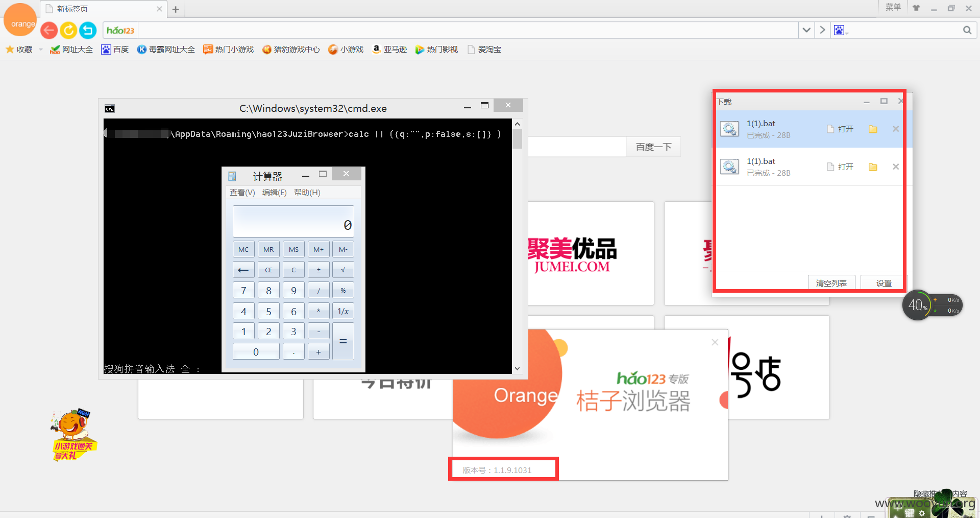The height and width of the screenshot is (518, 980).
Task: Open a new tab with plus button
Action: [176, 9]
